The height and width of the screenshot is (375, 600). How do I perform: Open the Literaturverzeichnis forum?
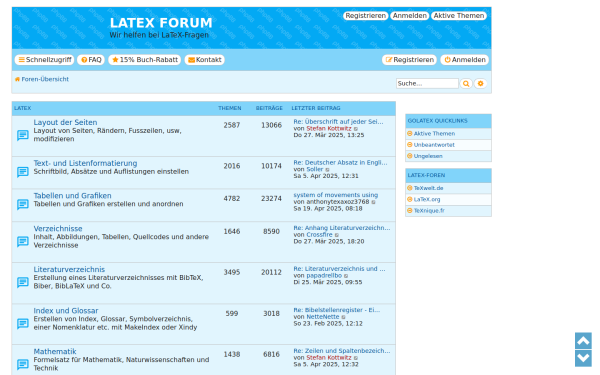(x=69, y=270)
